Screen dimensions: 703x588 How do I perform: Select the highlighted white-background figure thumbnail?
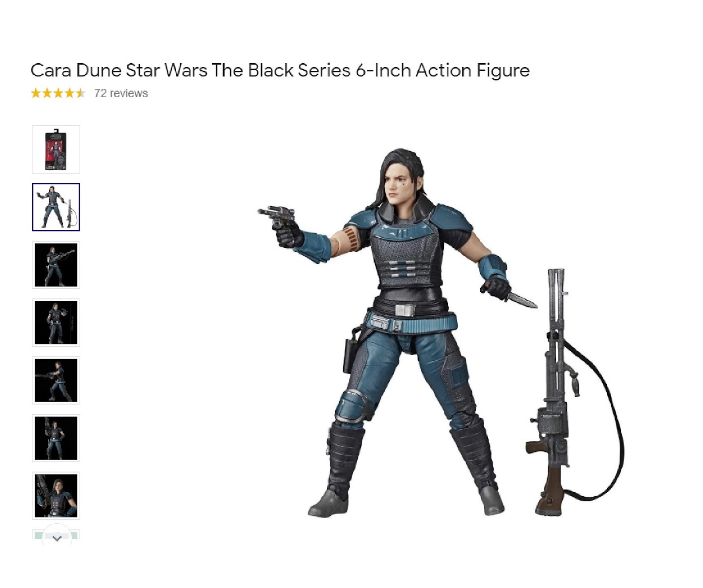56,207
